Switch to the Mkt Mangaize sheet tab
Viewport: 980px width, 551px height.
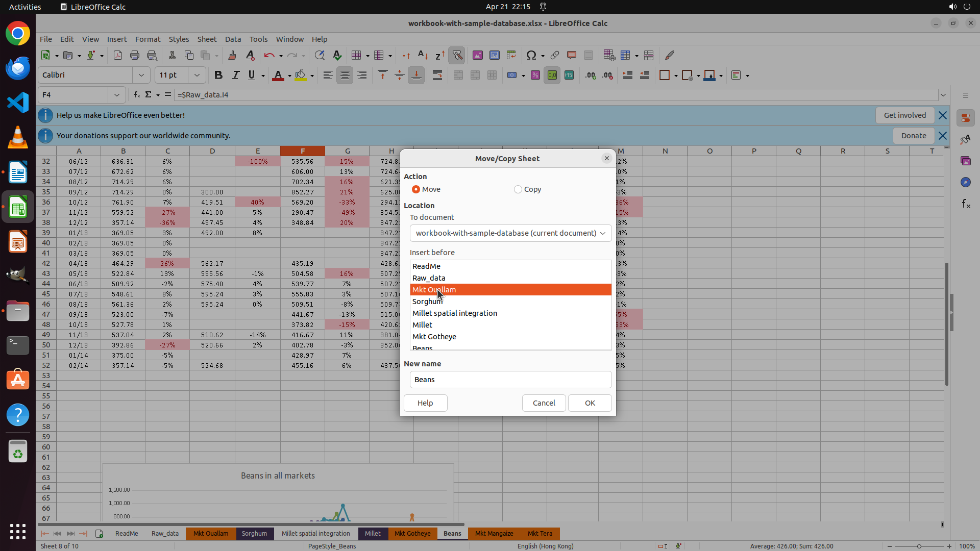point(494,534)
